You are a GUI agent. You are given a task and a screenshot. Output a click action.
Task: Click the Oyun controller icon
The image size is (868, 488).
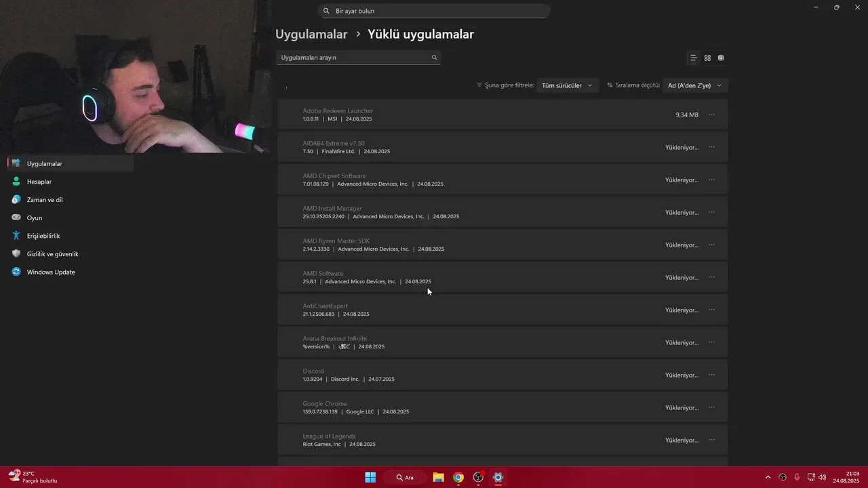(16, 218)
